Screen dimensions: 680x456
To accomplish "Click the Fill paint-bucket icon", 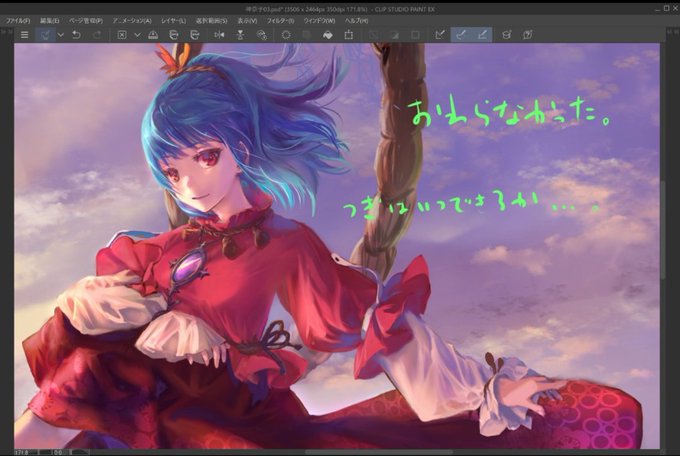I will pos(328,35).
